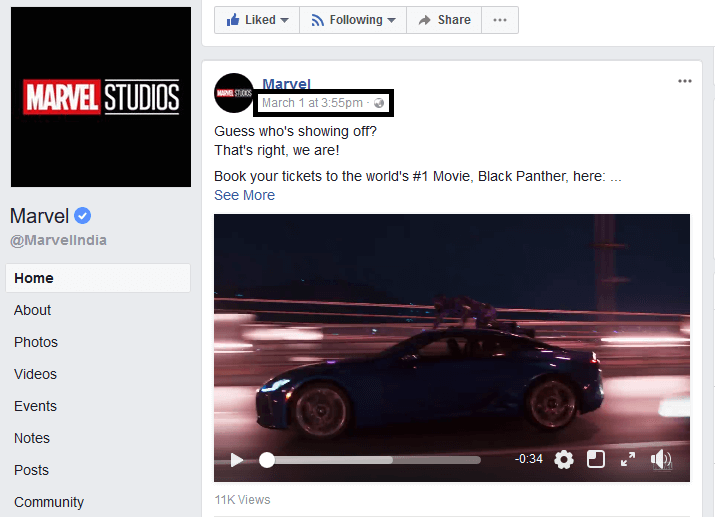Viewport: 715px width, 517px height.
Task: Play the Black Panther video
Action: point(236,460)
